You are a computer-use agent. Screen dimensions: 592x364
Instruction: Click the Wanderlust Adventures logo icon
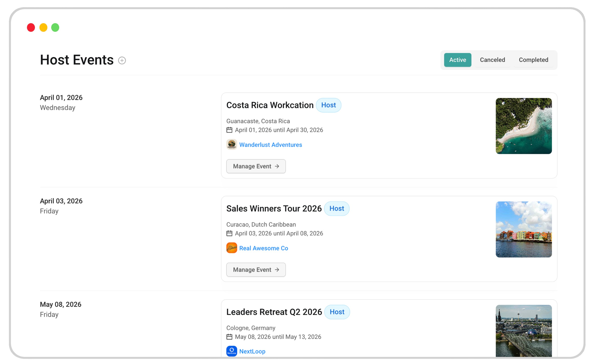232,144
